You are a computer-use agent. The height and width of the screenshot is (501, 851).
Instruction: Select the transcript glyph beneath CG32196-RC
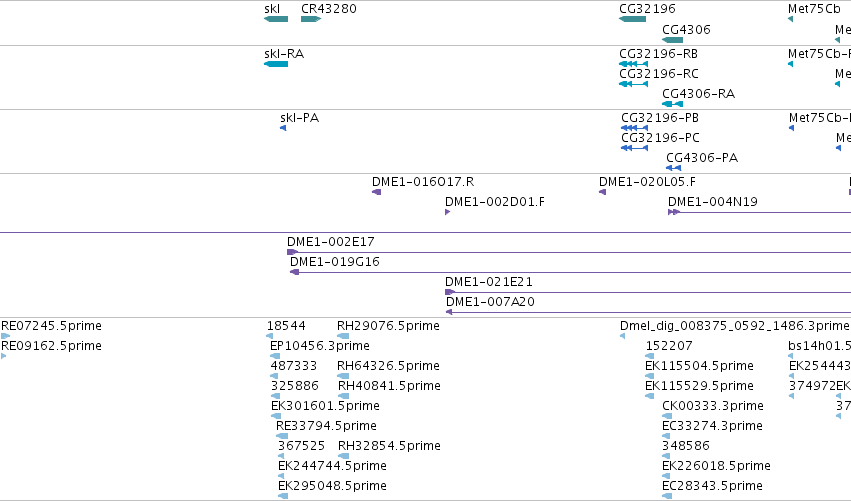click(633, 84)
